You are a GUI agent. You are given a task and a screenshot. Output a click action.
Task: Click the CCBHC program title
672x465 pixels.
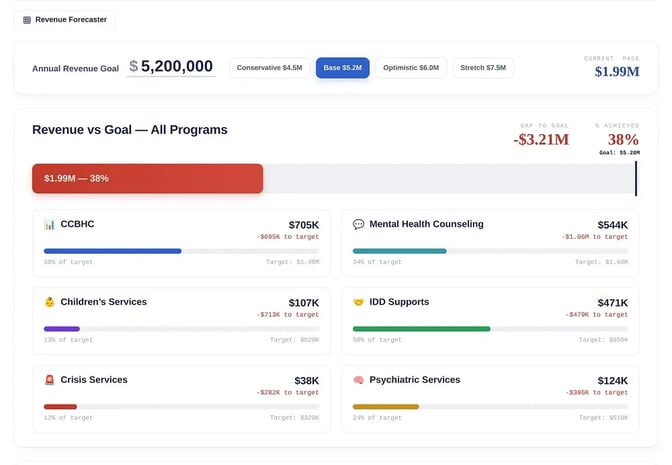(x=77, y=224)
